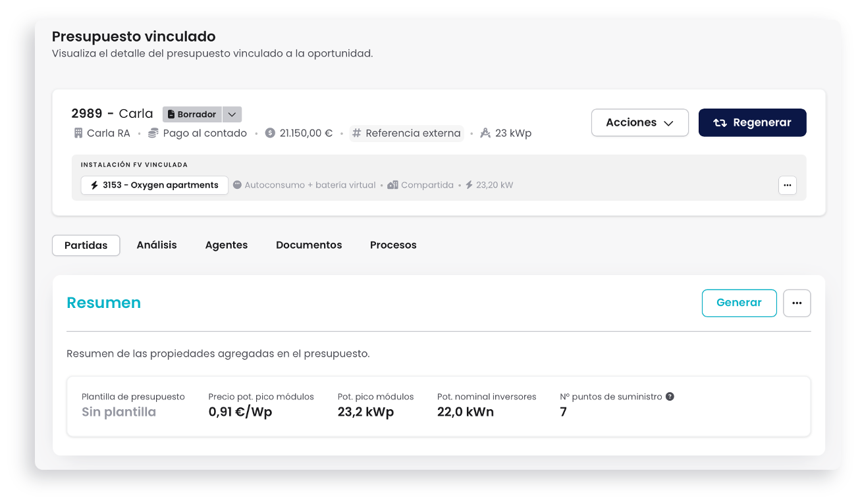The image size is (860, 504).
Task: Click the buildings icon beside Compartida
Action: [x=393, y=185]
